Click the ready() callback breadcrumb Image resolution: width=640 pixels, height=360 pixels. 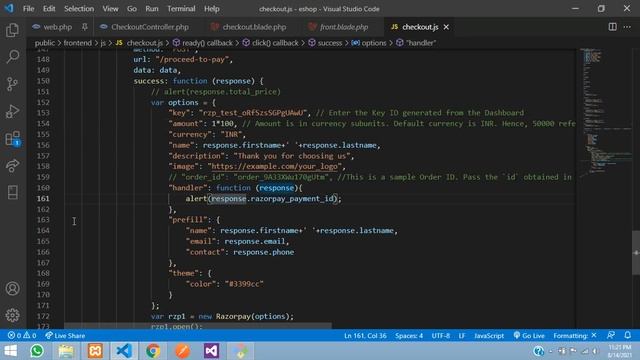click(202, 43)
